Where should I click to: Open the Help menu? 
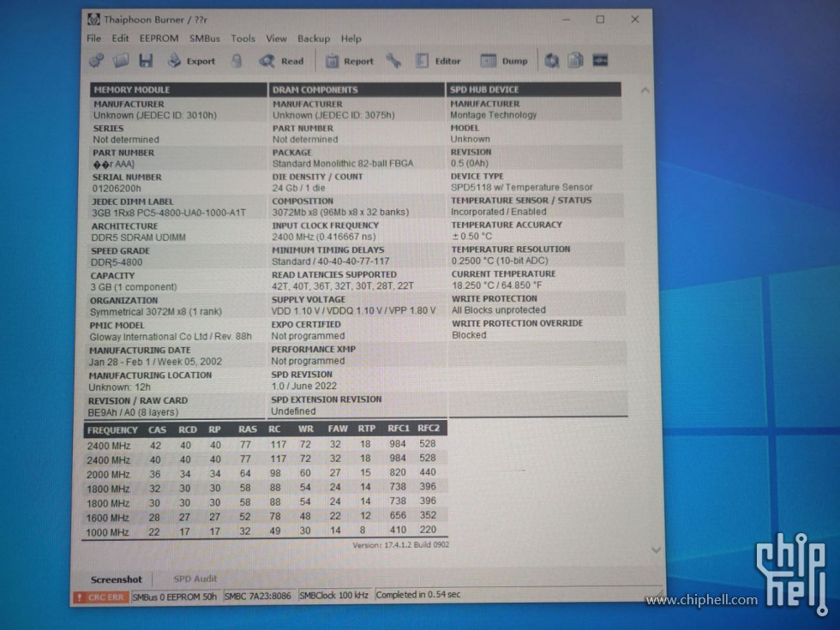(x=351, y=39)
